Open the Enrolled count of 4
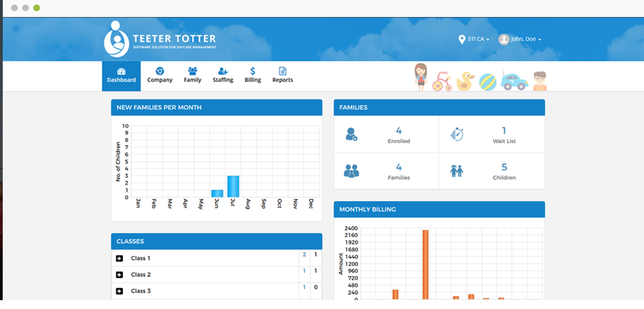The height and width of the screenshot is (309, 644). [399, 131]
